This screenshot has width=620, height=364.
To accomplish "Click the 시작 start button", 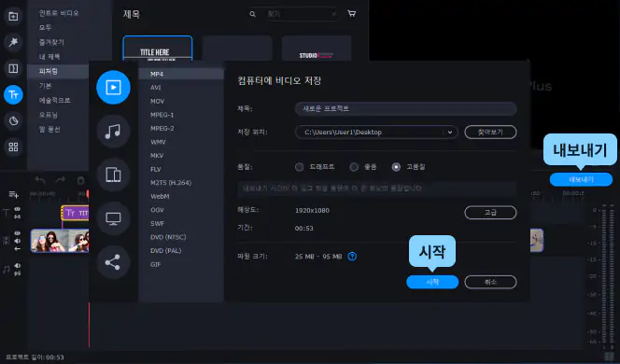I will click(x=432, y=282).
